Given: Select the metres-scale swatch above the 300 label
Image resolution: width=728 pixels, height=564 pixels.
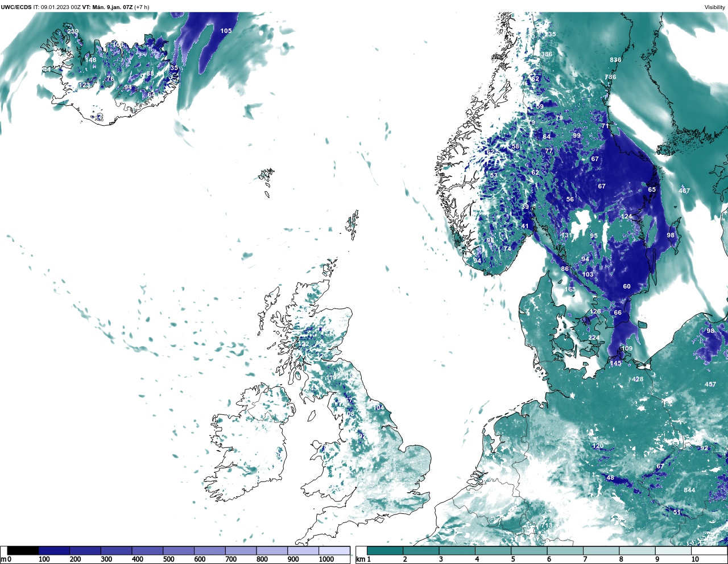Looking at the screenshot, I should pos(116,550).
